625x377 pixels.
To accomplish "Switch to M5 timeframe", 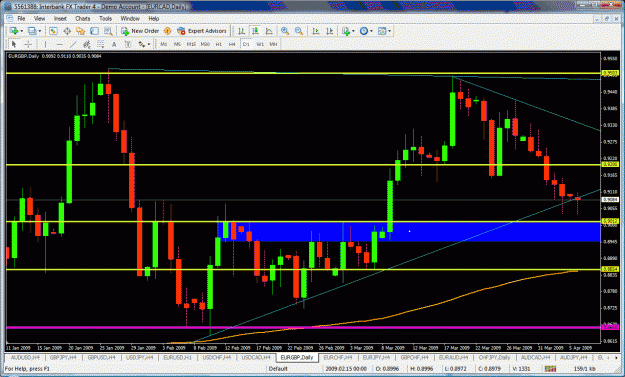I will click(177, 44).
